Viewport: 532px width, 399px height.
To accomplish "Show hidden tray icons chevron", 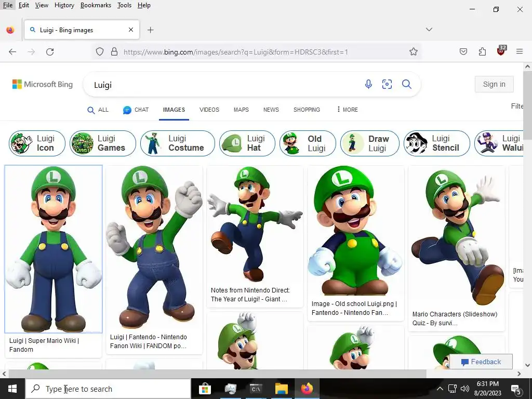I will click(x=440, y=389).
